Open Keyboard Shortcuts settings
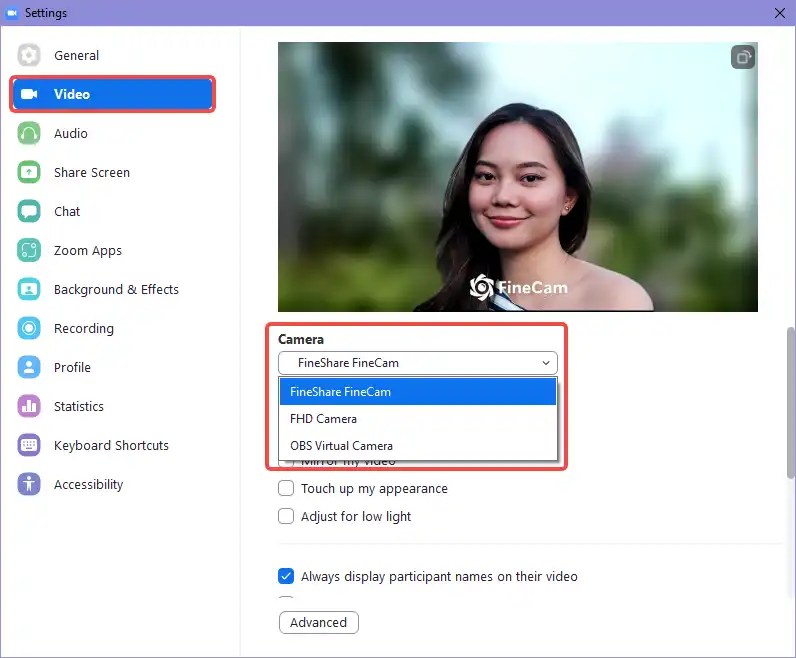This screenshot has height=658, width=796. pos(112,445)
